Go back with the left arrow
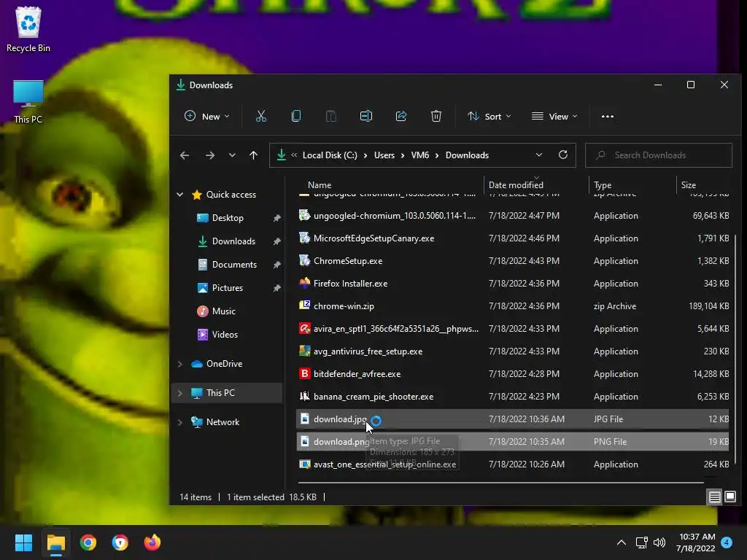The width and height of the screenshot is (747, 560). point(185,155)
